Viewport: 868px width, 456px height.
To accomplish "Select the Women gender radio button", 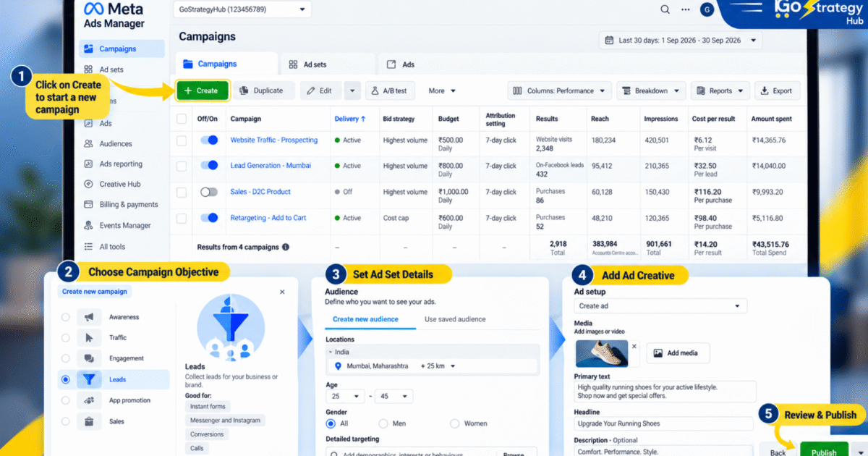I will click(454, 423).
